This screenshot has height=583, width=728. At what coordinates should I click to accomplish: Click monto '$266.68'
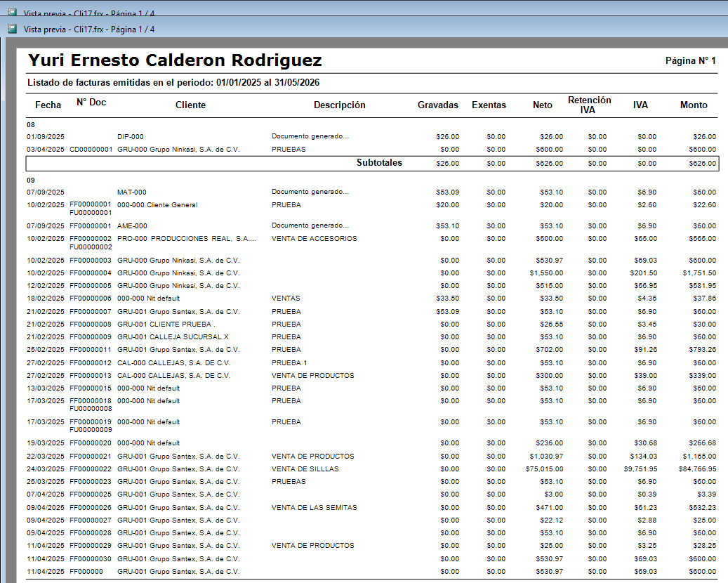[703, 443]
